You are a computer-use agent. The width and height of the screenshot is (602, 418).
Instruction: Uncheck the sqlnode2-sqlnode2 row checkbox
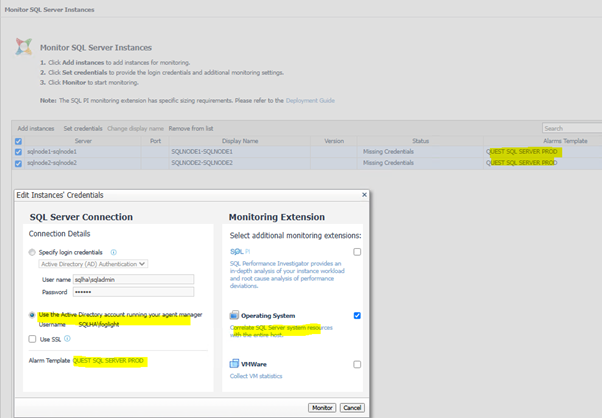tap(18, 163)
